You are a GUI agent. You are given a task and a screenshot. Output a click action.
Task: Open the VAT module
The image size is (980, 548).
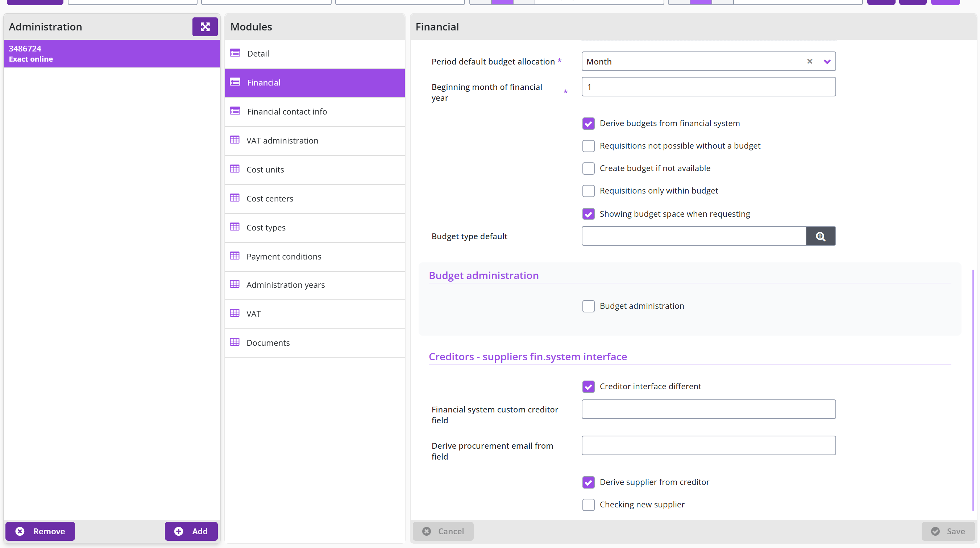(315, 314)
